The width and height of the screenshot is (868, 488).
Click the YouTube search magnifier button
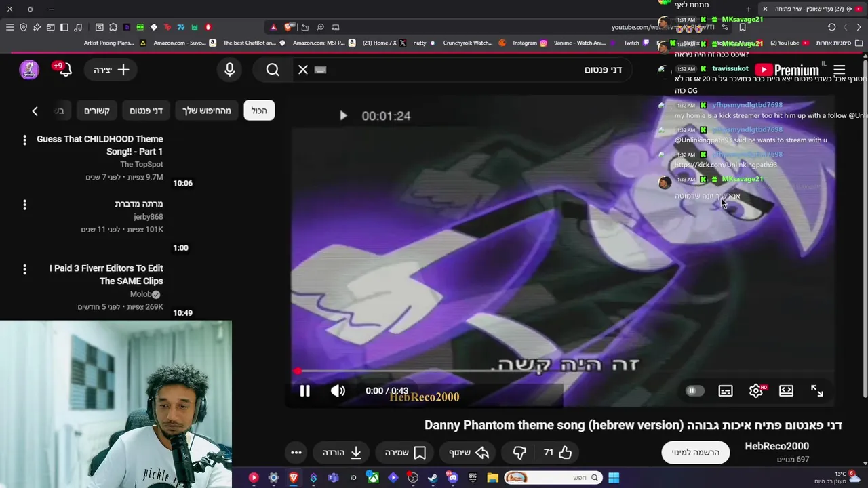[273, 69]
